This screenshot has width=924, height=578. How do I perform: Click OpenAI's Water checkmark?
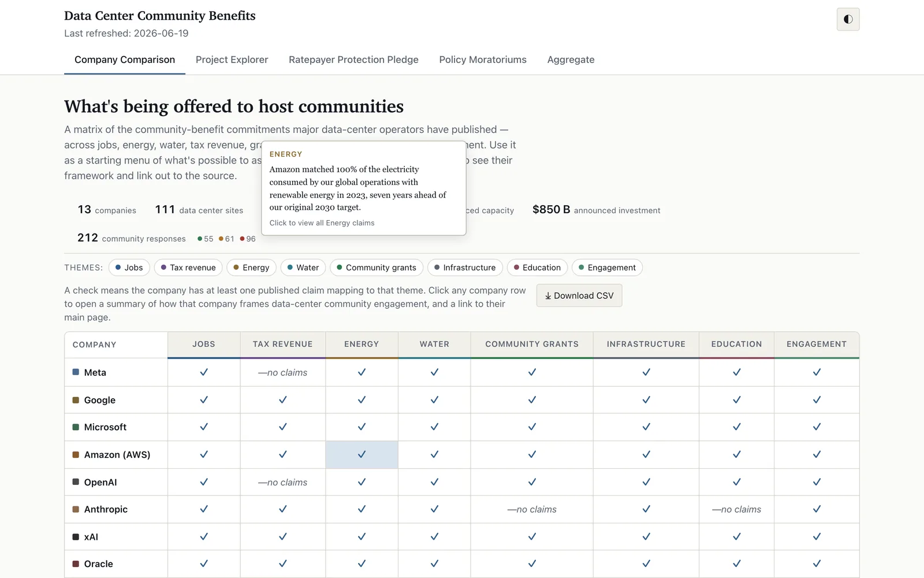pyautogui.click(x=434, y=482)
